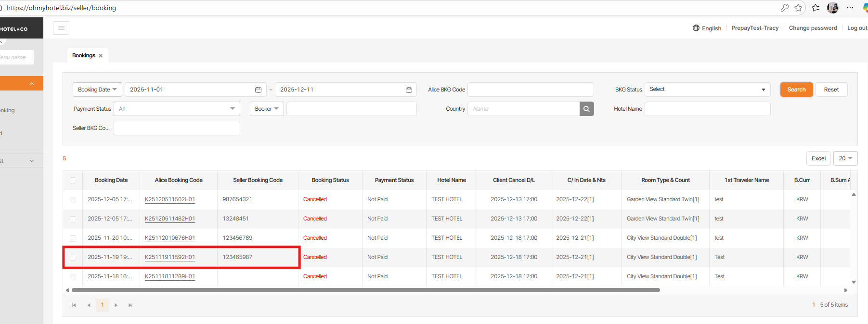Click Change password in top menu

coord(813,28)
